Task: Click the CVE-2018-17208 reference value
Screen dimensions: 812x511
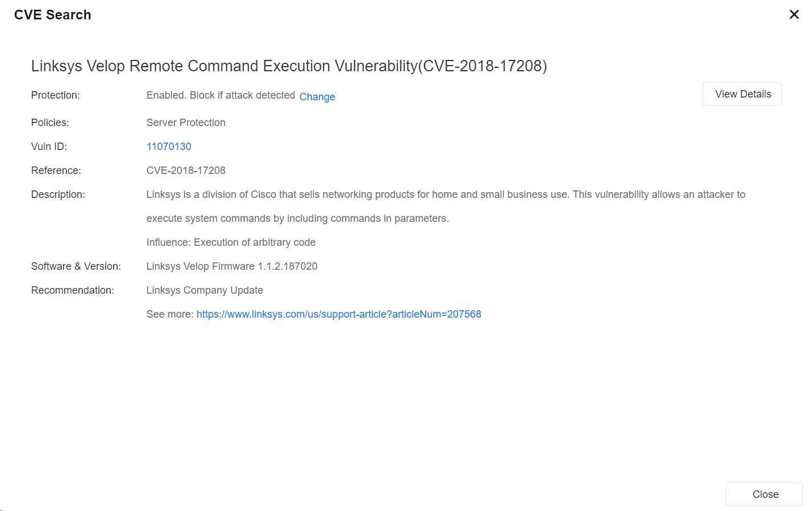Action: (x=186, y=171)
